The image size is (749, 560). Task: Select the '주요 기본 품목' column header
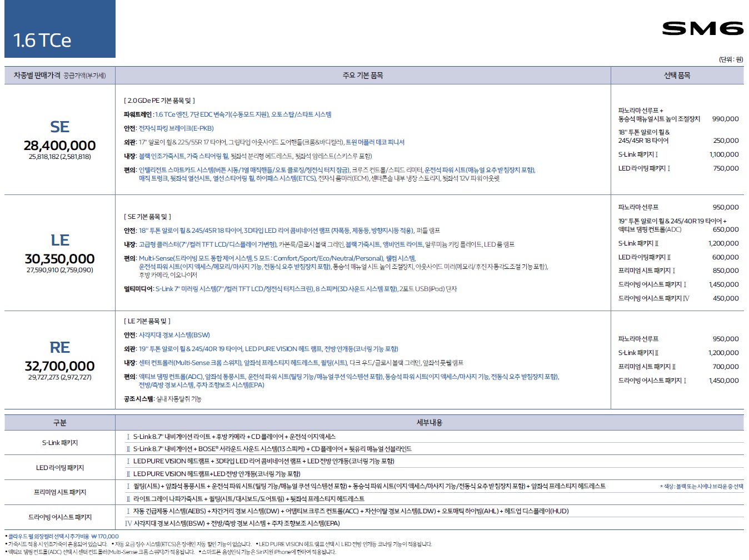tap(363, 75)
